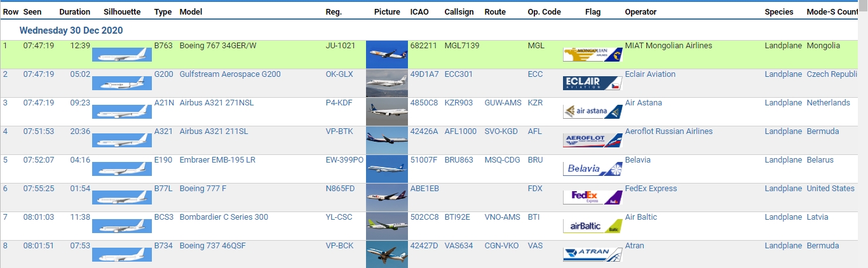
Task: Open callsign link BTI92E
Action: click(459, 217)
